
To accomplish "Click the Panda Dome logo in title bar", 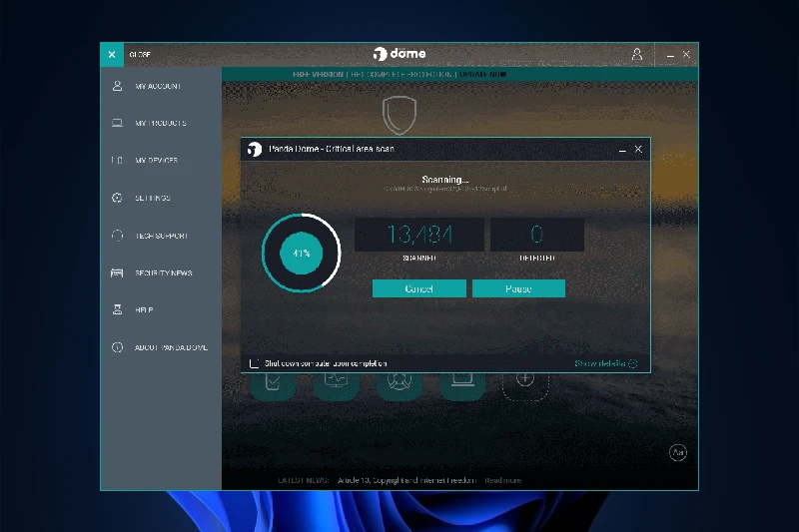I will click(399, 54).
